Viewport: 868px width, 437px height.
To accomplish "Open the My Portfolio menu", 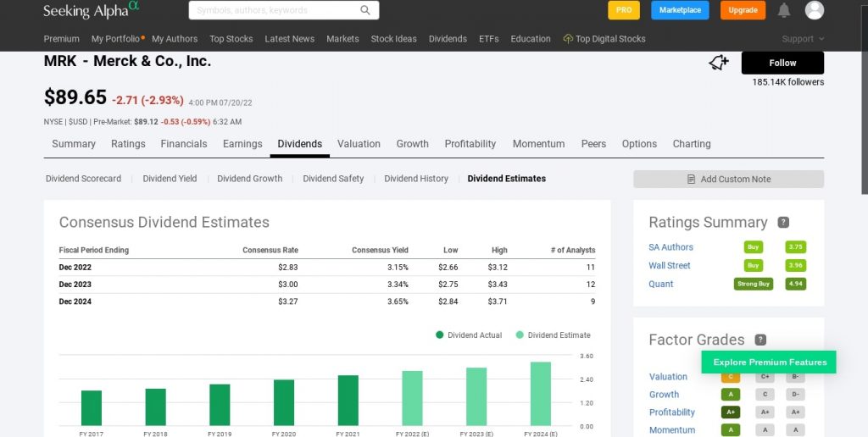I will 117,39.
